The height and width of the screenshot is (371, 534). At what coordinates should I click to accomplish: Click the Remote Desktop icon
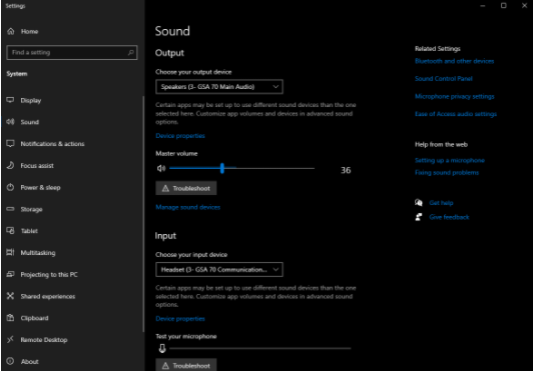point(11,340)
